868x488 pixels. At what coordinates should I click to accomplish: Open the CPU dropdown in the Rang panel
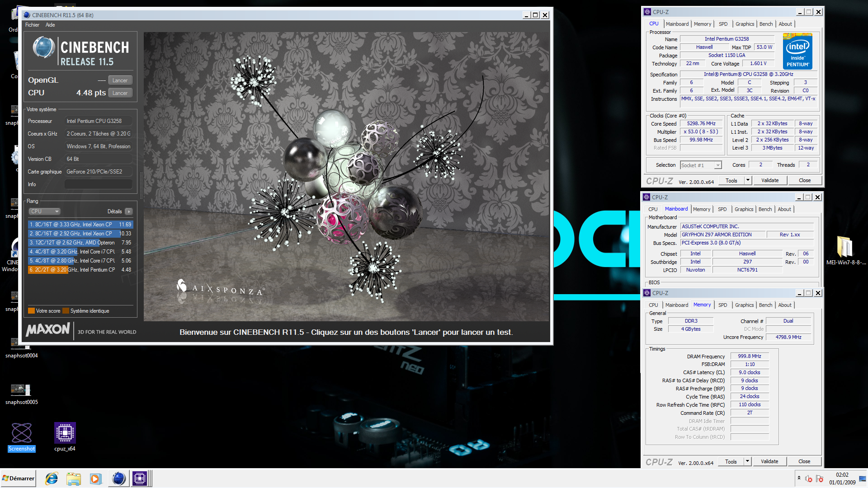44,211
